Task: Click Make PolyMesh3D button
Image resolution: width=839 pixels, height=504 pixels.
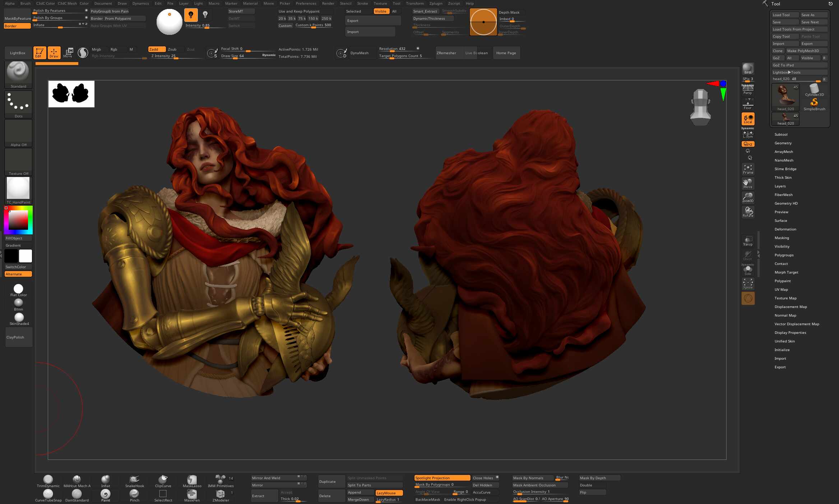Action: pos(806,51)
